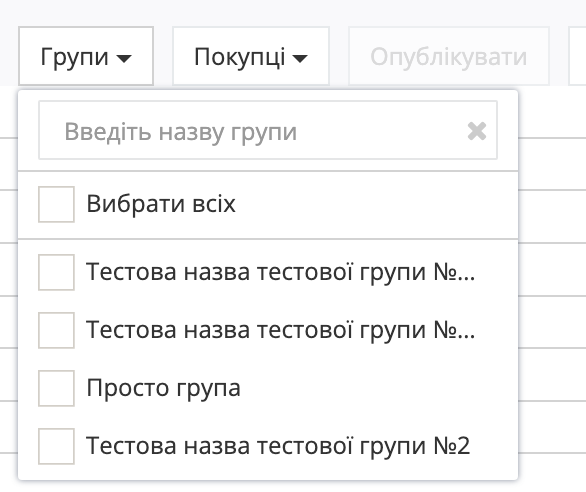The image size is (586, 492).
Task: Click the caret arrow beside Покупці
Action: pyautogui.click(x=300, y=58)
